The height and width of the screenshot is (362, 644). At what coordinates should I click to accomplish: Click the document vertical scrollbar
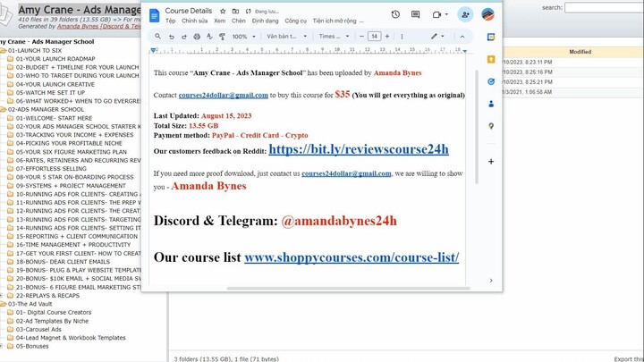477,127
